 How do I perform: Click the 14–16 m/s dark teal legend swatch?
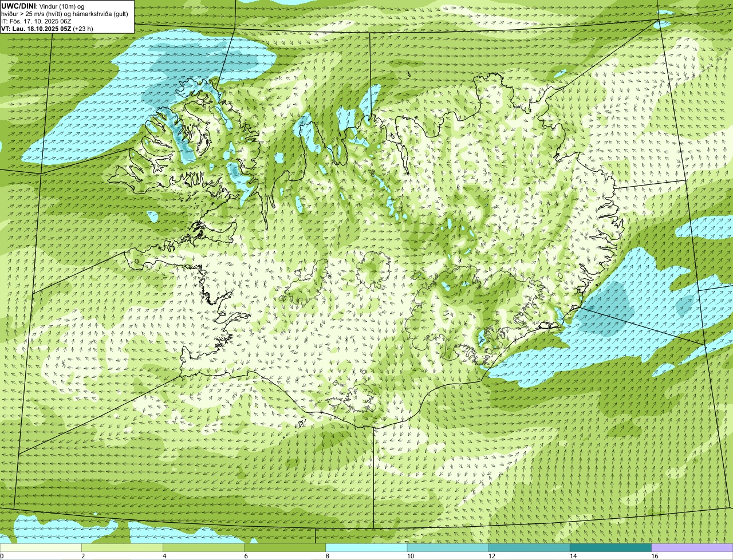[x=611, y=547]
